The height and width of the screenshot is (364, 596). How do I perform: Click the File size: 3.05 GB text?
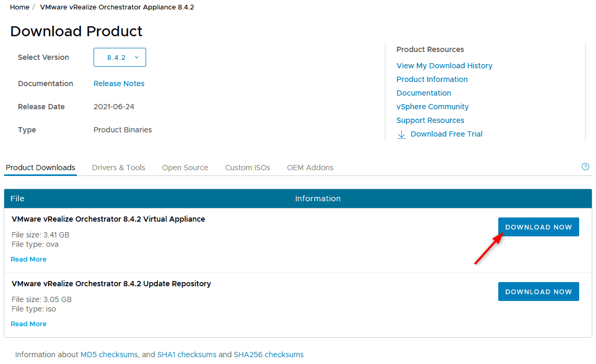click(x=42, y=299)
